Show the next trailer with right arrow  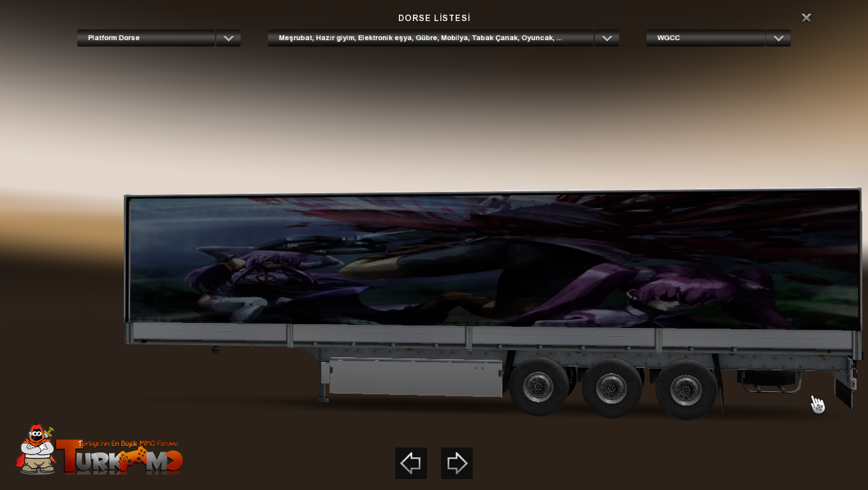[457, 463]
